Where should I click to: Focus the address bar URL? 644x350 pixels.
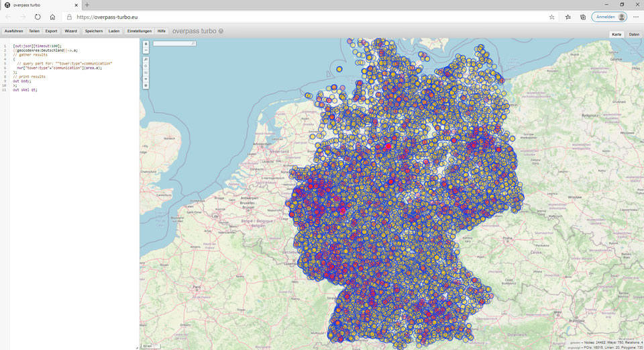click(x=107, y=17)
